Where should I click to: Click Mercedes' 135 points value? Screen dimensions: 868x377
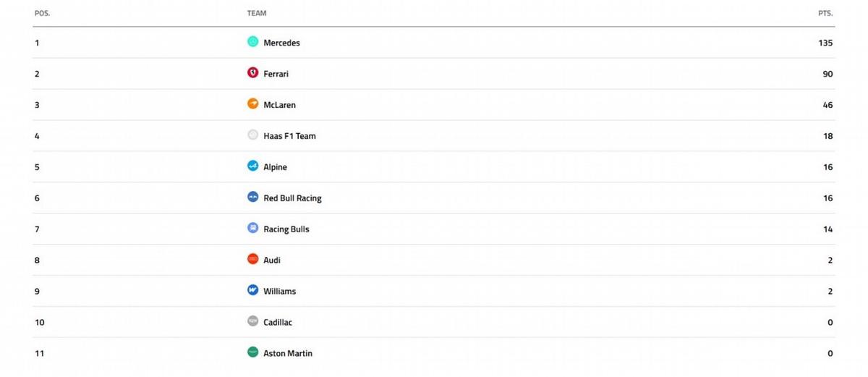825,43
